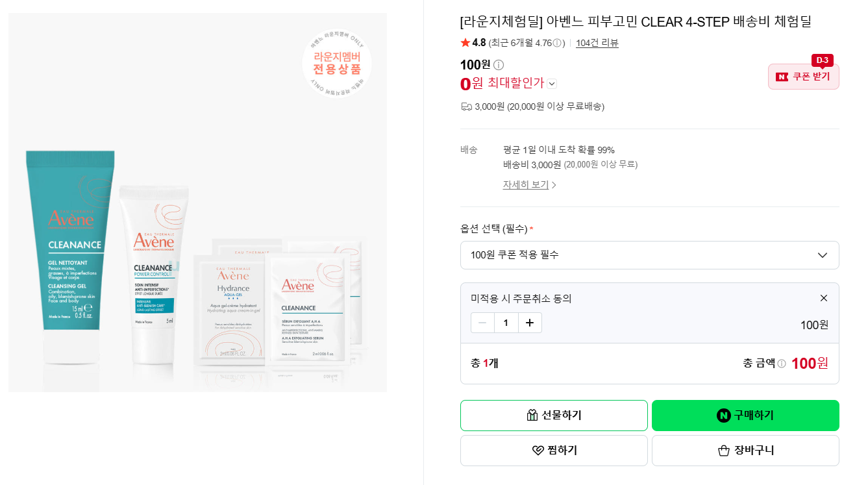Image resolution: width=868 pixels, height=485 pixels.
Task: Click the info icon beside 100원 price
Action: point(499,65)
